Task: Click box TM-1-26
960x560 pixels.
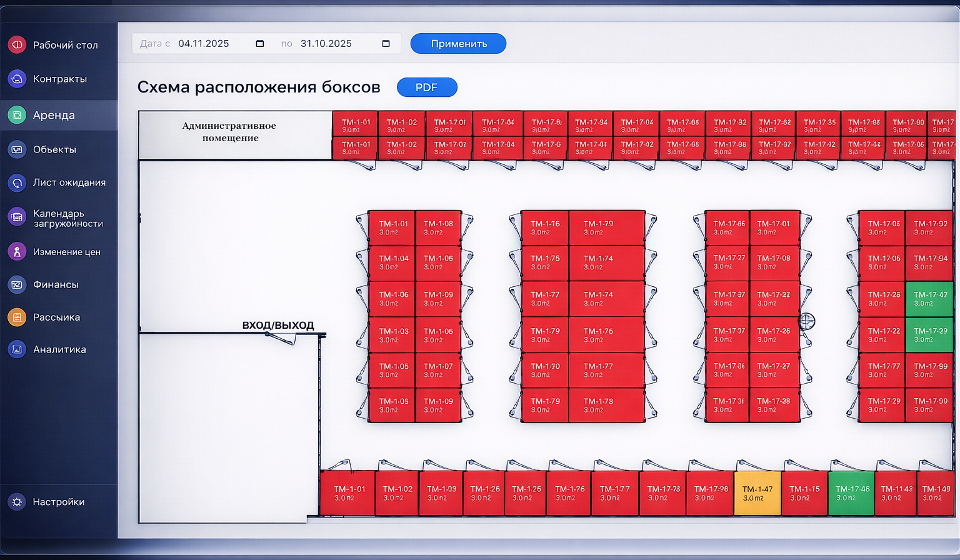Action: click(484, 493)
